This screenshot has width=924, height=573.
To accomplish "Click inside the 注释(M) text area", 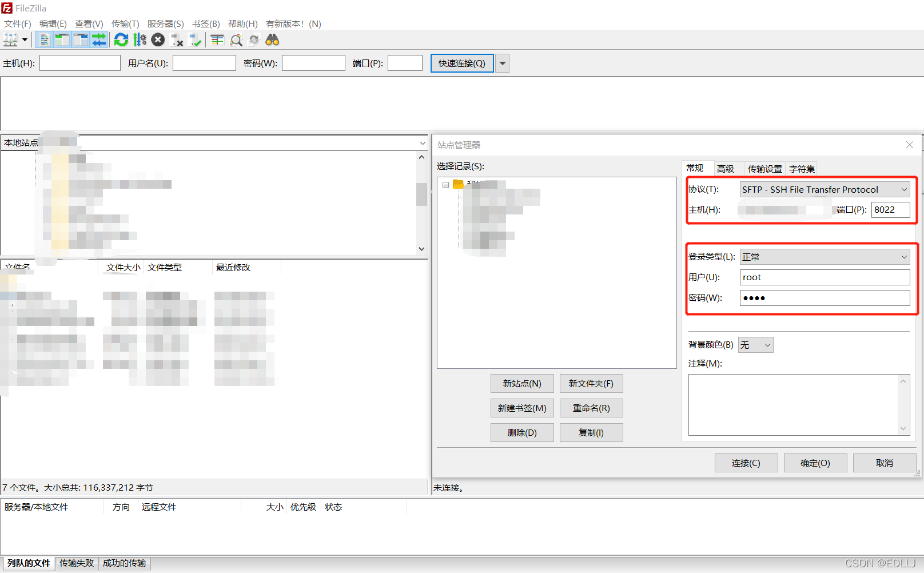I will pyautogui.click(x=799, y=405).
